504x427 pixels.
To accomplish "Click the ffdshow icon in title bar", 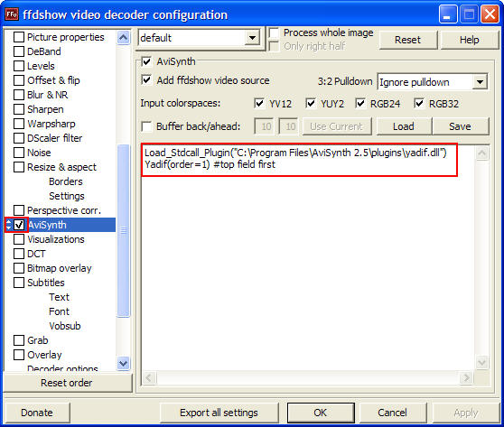I will click(x=12, y=14).
